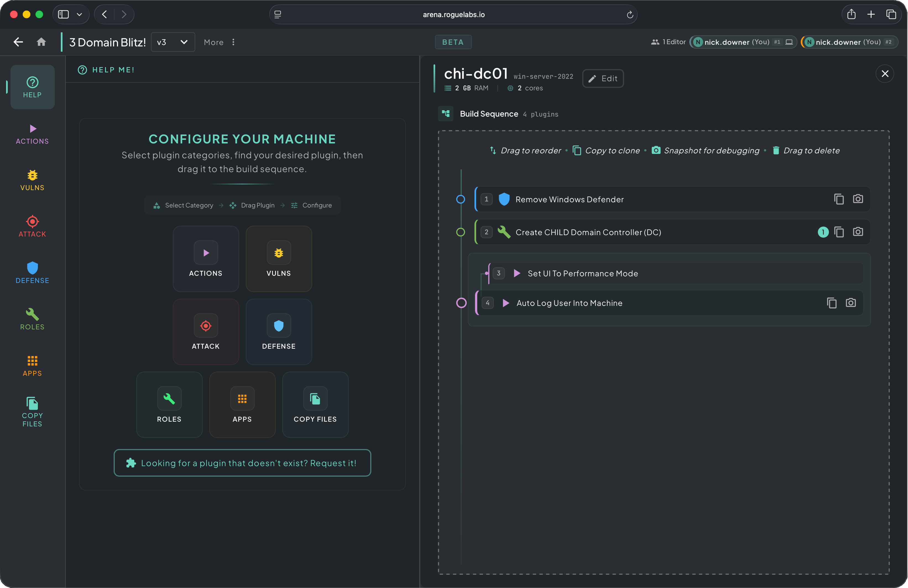Viewport: 908px width, 588px height.
Task: Expand sidebar options chevron in browser toolbar
Action: (79, 14)
